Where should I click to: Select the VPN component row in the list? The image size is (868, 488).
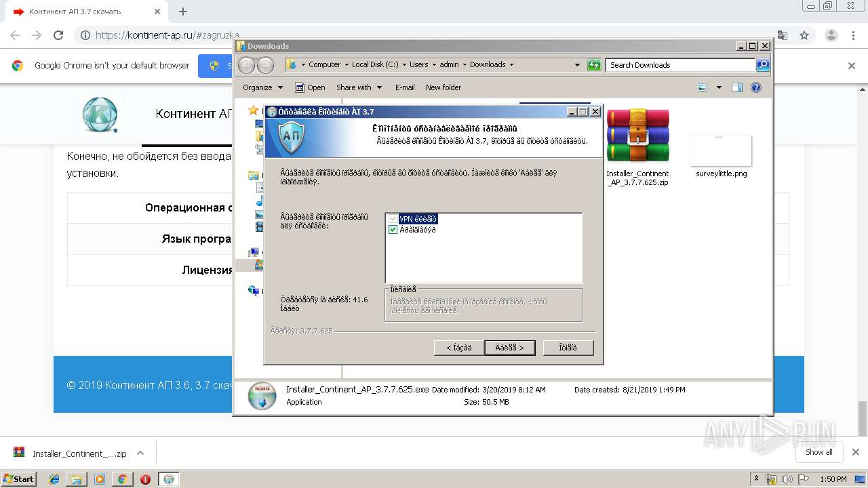(x=418, y=219)
